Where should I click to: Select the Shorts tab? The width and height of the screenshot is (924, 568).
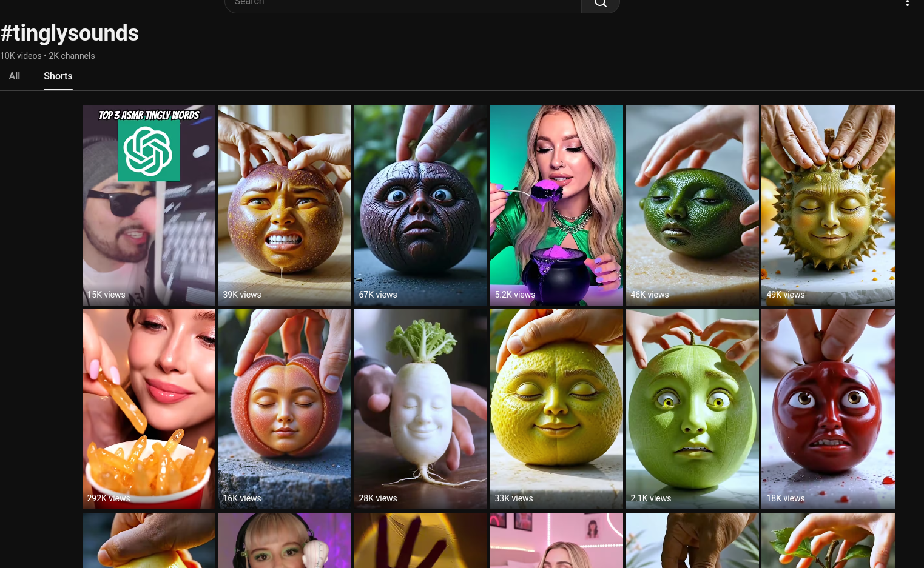click(x=58, y=76)
